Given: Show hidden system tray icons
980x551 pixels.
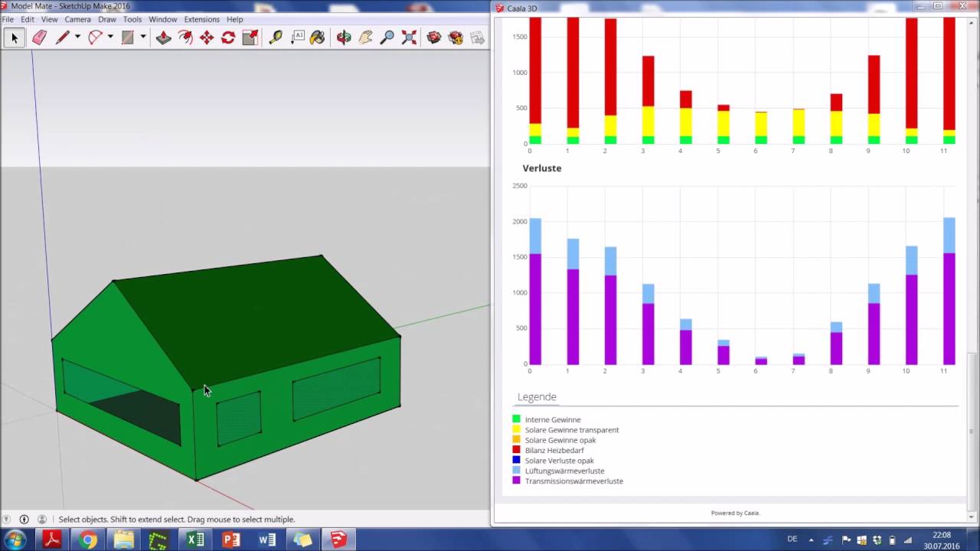Looking at the screenshot, I should tap(812, 540).
